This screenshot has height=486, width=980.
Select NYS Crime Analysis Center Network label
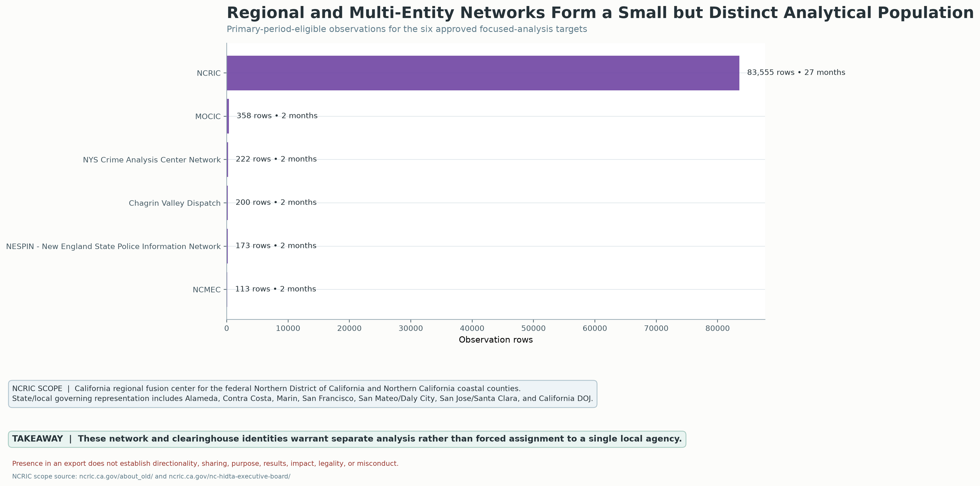coord(152,160)
